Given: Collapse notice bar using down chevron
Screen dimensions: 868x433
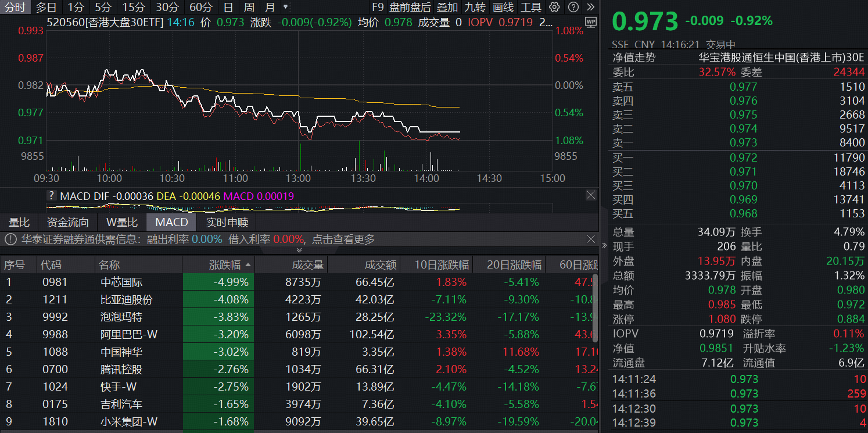Looking at the screenshot, I should 299,249.
